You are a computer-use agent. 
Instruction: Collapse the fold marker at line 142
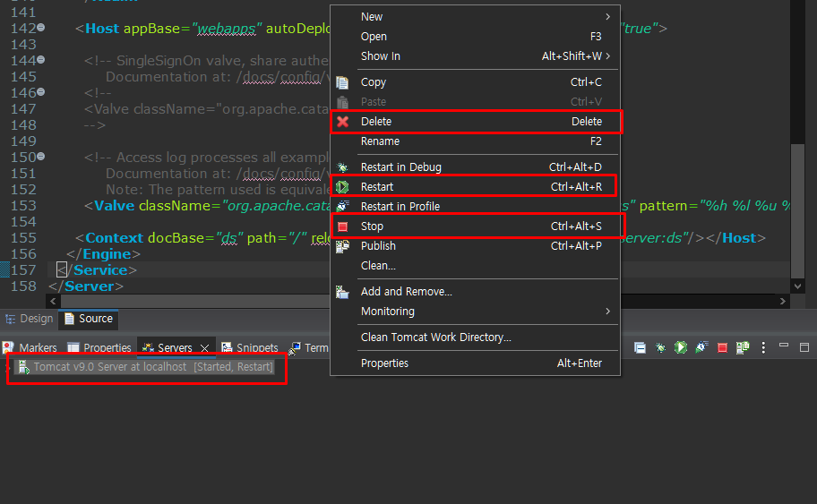click(40, 28)
